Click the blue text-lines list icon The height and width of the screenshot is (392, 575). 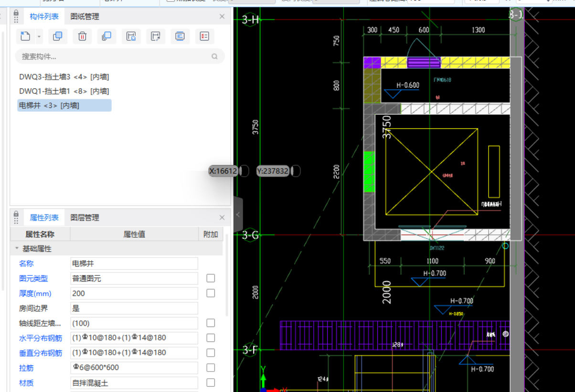tap(180, 36)
